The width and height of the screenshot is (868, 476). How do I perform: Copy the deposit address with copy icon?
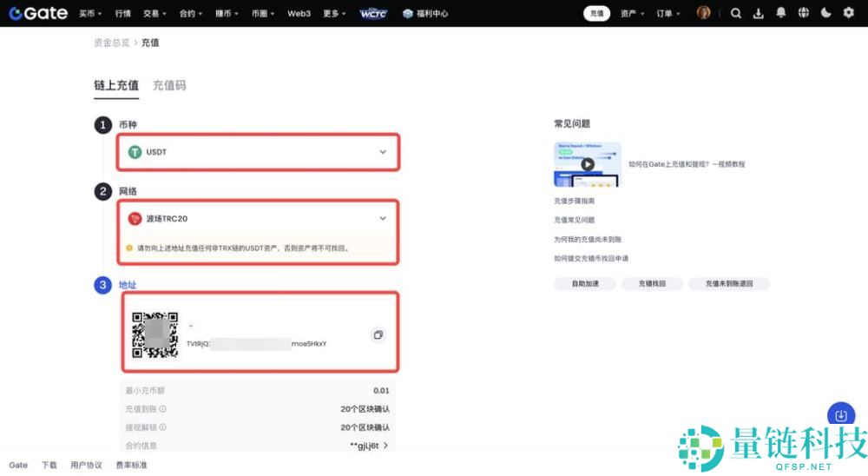click(378, 334)
